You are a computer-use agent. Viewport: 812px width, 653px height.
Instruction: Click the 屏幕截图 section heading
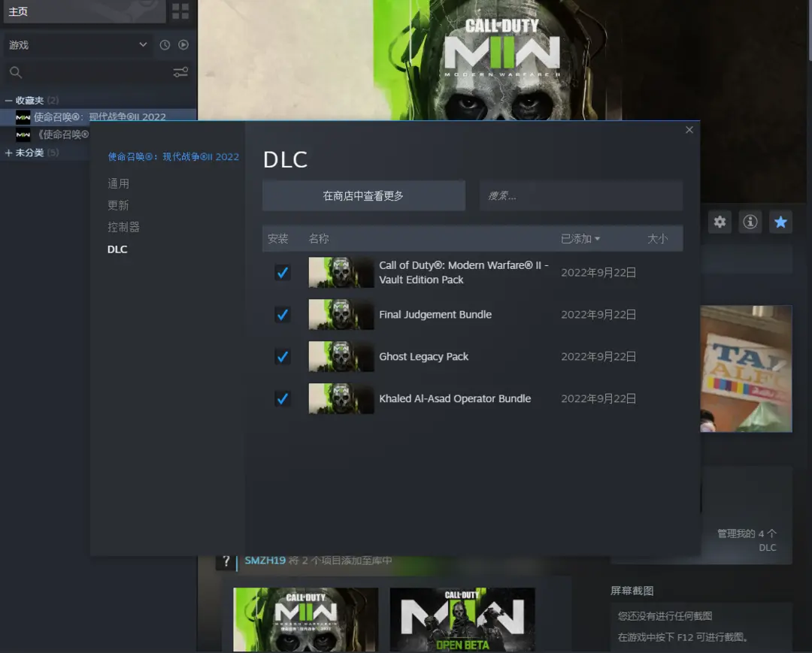coord(632,591)
